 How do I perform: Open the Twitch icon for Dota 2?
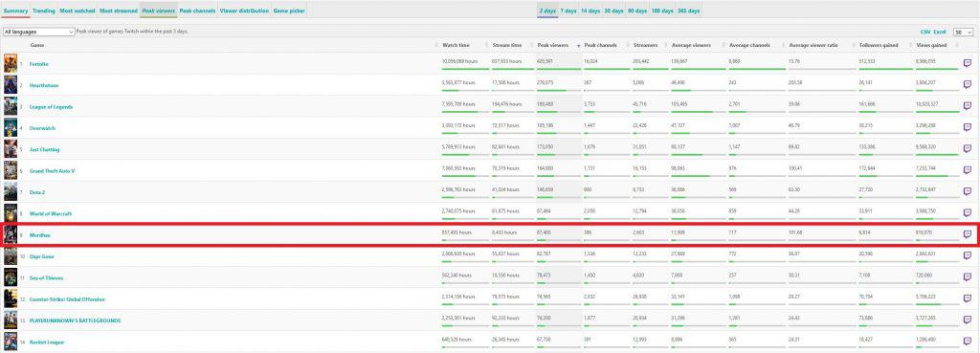[x=967, y=192]
